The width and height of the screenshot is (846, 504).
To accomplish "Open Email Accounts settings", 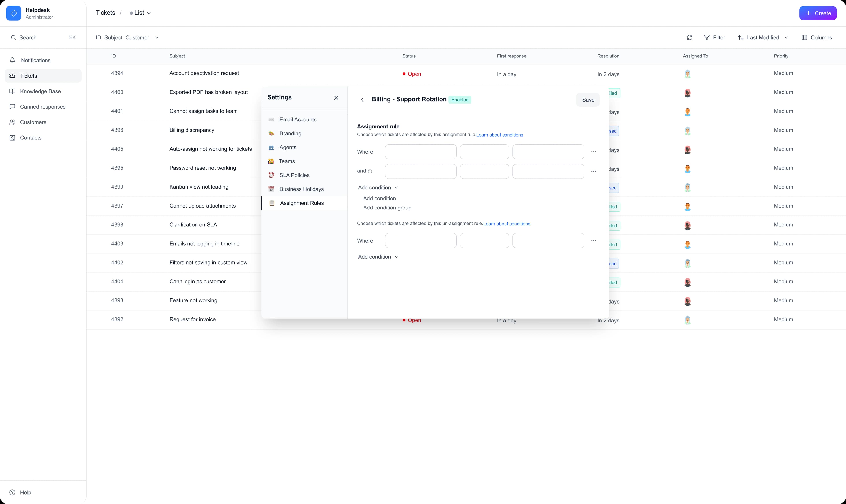I will coord(297,119).
